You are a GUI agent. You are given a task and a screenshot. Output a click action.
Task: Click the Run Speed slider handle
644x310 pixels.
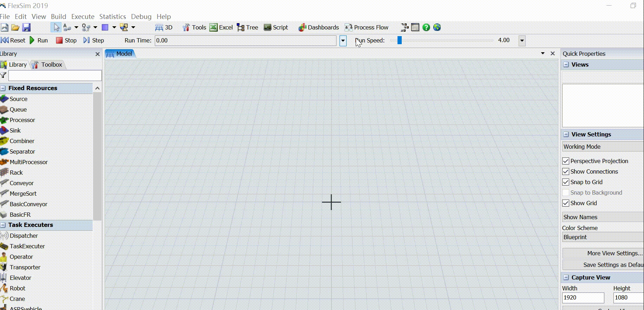coord(399,40)
